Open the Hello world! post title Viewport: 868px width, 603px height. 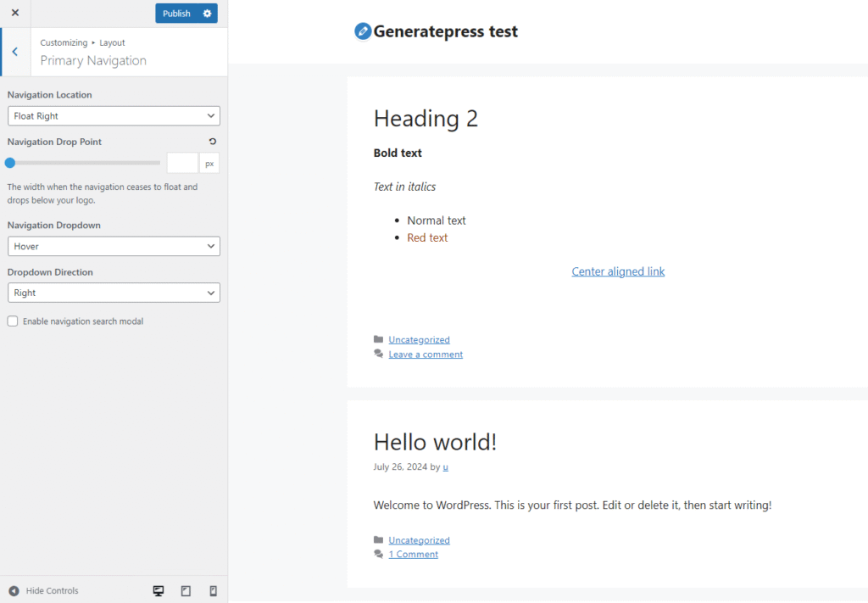point(435,442)
